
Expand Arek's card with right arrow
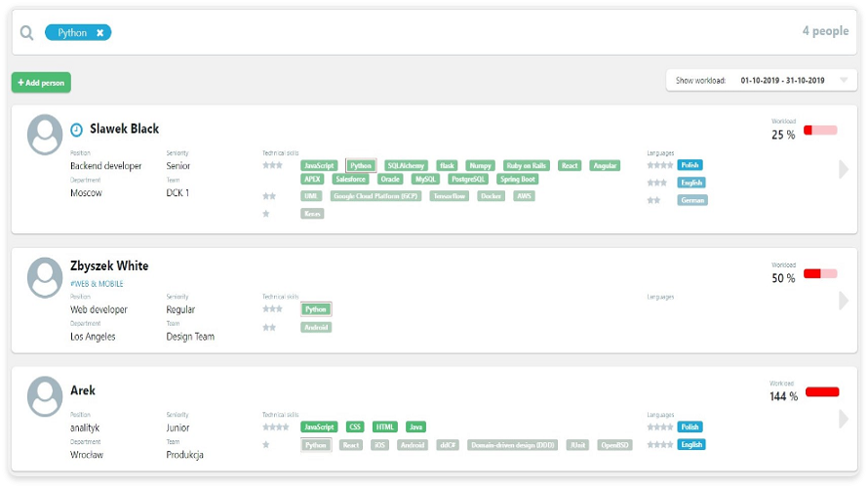(x=844, y=419)
